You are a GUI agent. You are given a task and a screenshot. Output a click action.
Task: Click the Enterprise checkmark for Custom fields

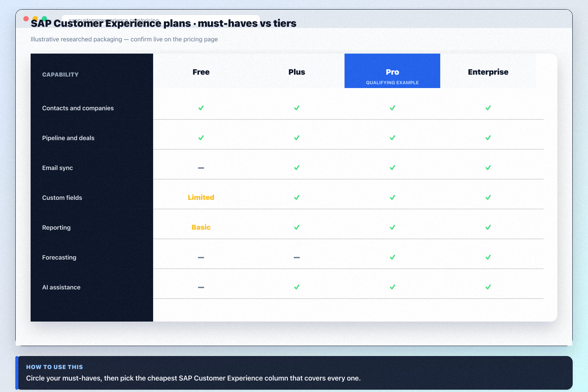tap(488, 198)
